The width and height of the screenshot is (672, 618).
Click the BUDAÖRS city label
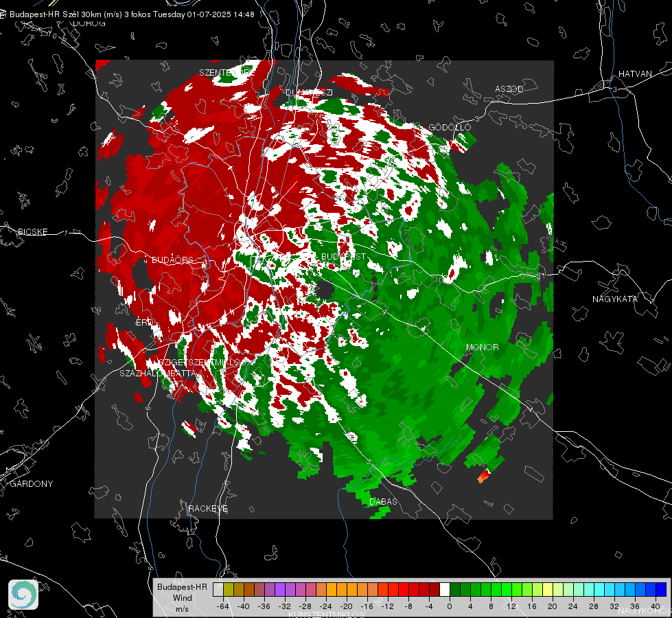pos(172,260)
